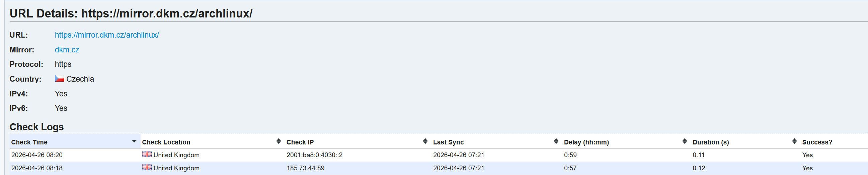Select the 2026-04-26 08:20 check time cell
The image size is (868, 175).
click(37, 155)
